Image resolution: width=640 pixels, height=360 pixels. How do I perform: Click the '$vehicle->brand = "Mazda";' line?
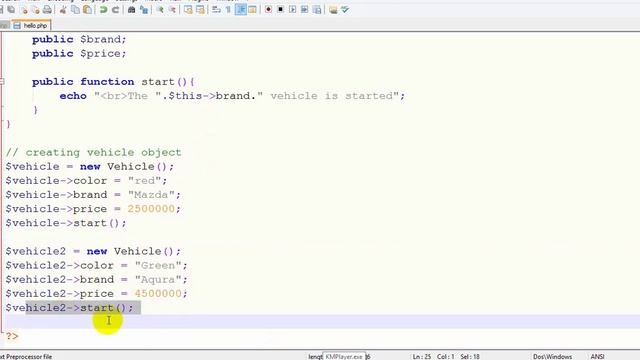coord(93,195)
